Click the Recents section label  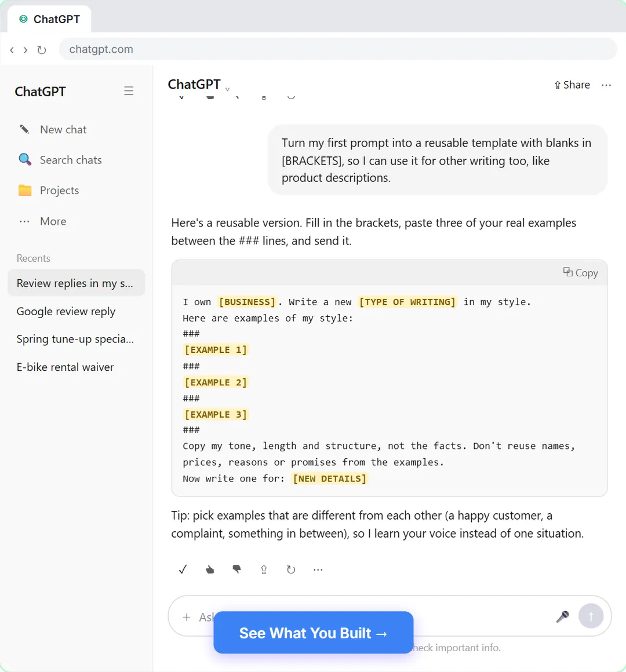click(34, 258)
